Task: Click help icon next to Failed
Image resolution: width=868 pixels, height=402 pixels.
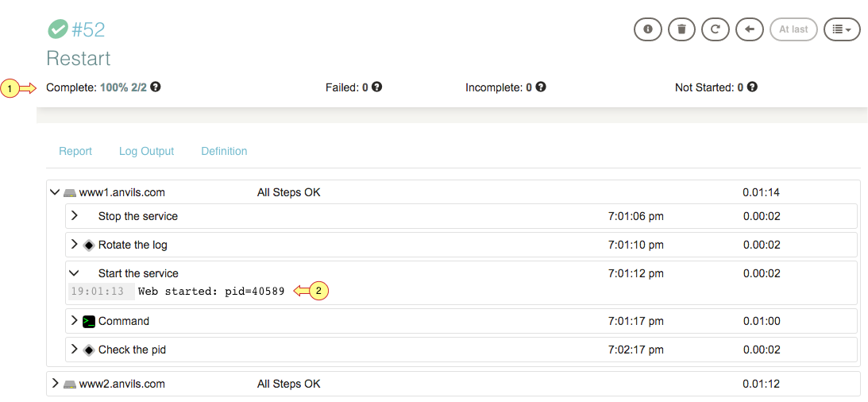Action: click(377, 87)
